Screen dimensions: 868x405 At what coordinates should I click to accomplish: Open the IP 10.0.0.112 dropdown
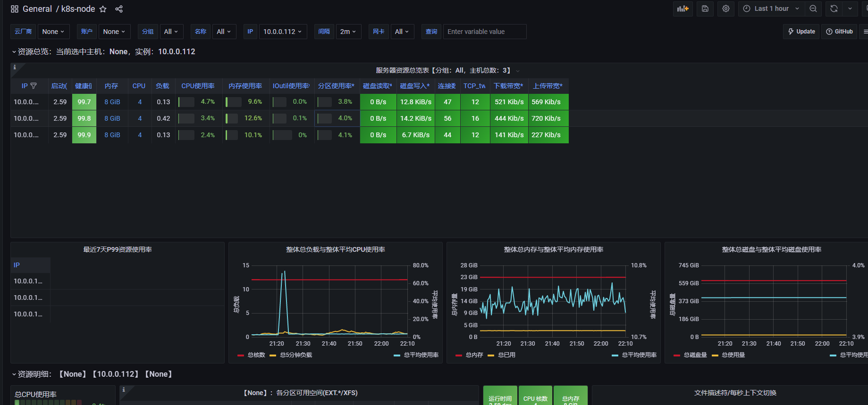[x=283, y=32]
